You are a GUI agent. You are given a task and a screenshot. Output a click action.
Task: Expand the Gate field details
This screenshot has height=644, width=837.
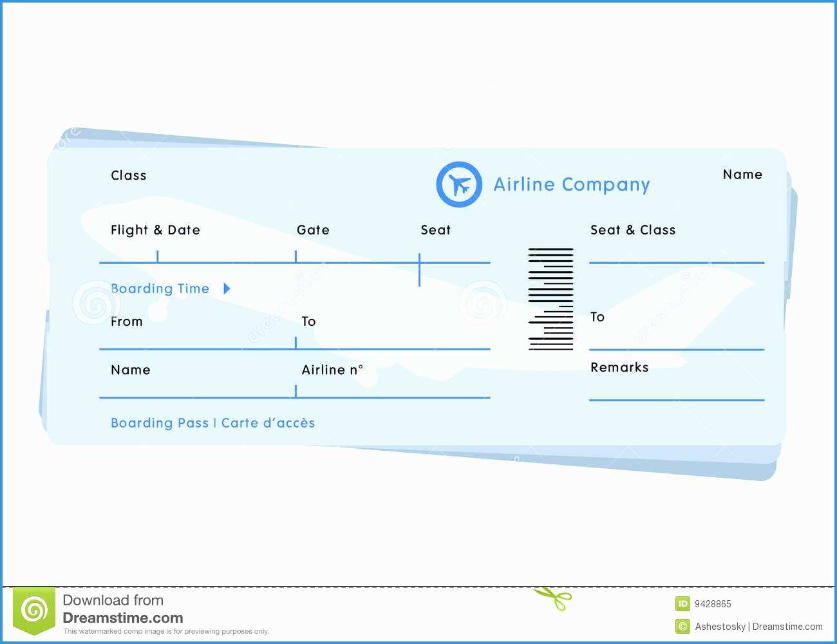tap(312, 230)
